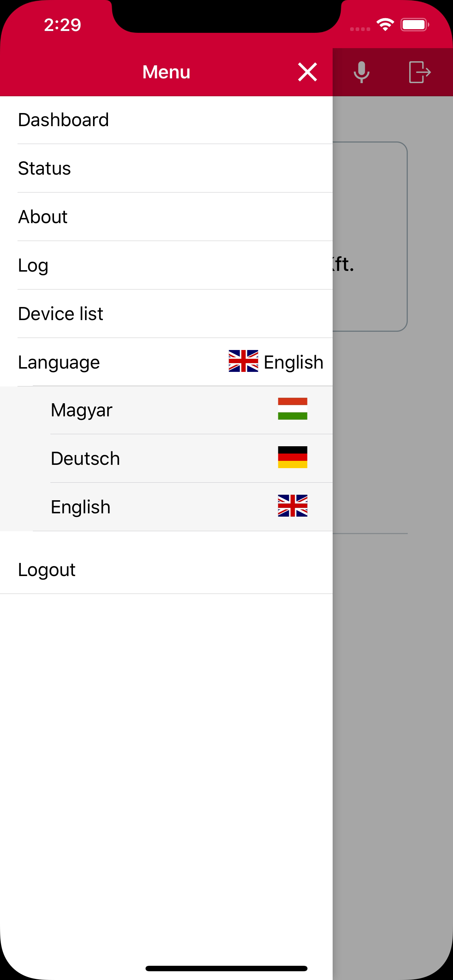Select English in the language list
This screenshot has height=980, width=453.
[166, 507]
